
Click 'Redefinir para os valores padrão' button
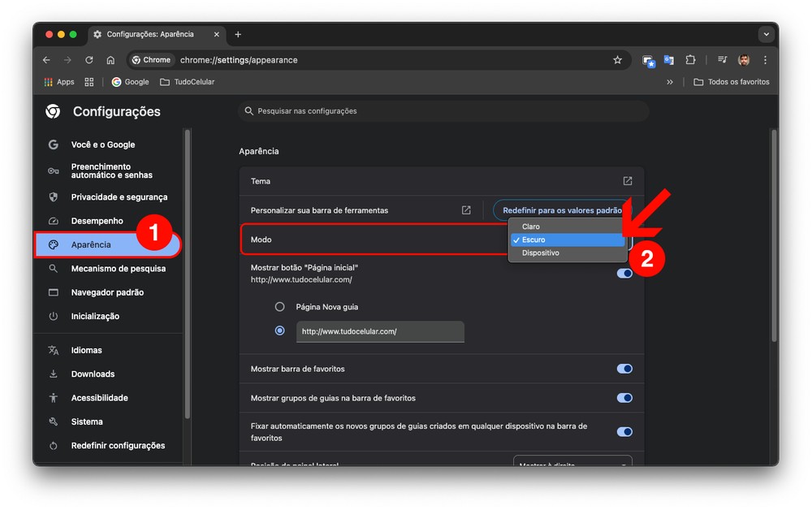561,210
